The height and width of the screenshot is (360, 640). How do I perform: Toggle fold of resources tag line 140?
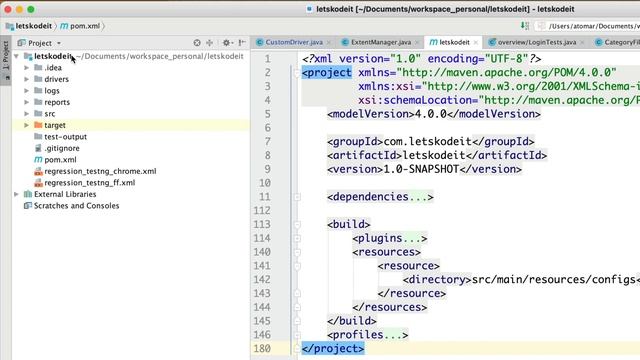297,252
